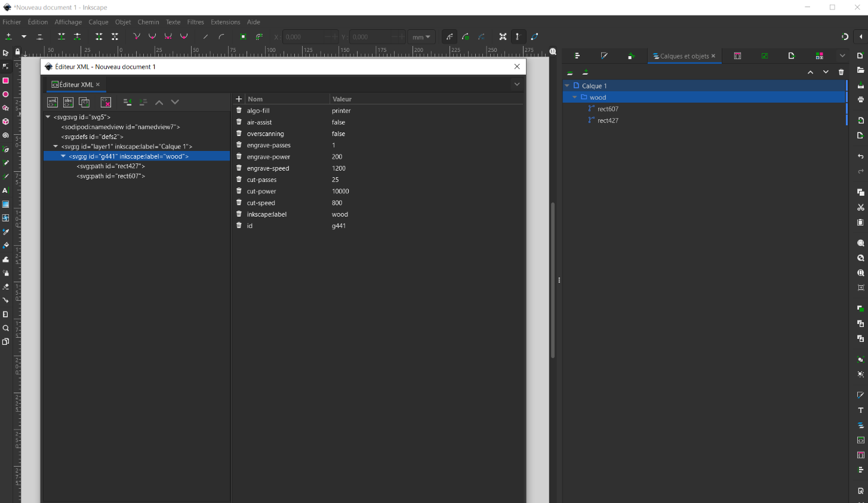The height and width of the screenshot is (503, 868).
Task: Collapse the g441 wood XML node
Action: coord(63,156)
